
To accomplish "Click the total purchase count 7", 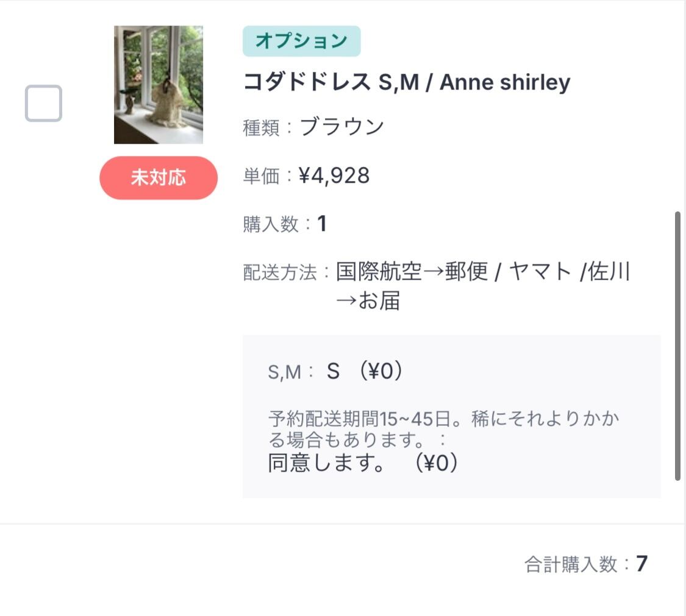I will pos(641,564).
